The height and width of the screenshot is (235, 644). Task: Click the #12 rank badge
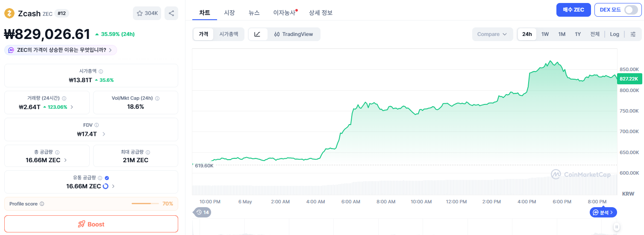62,13
